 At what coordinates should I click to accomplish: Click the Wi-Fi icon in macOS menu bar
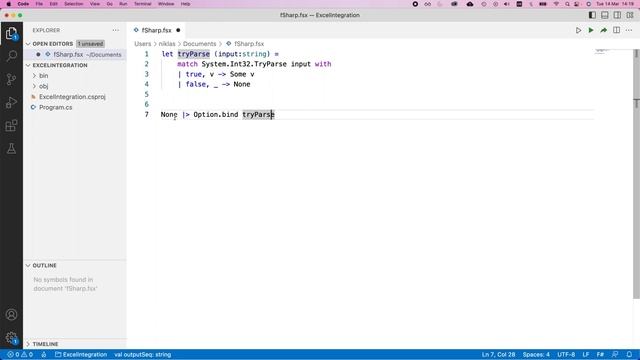tap(556, 4)
